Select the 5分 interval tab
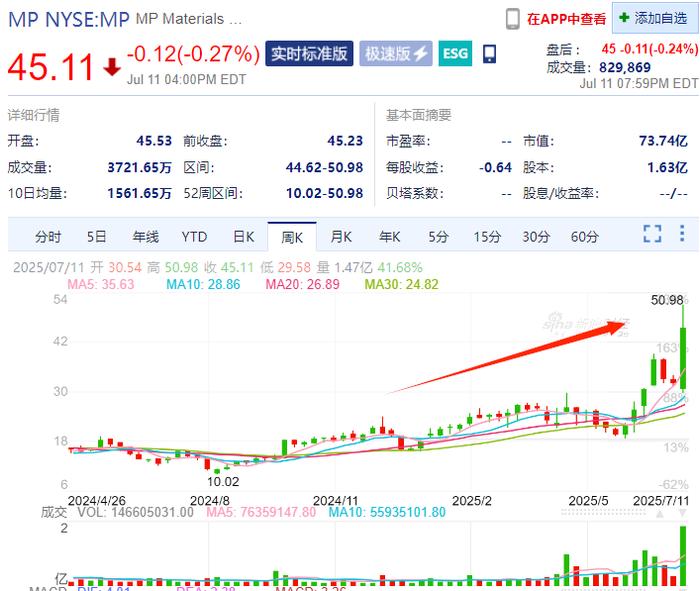 point(438,237)
